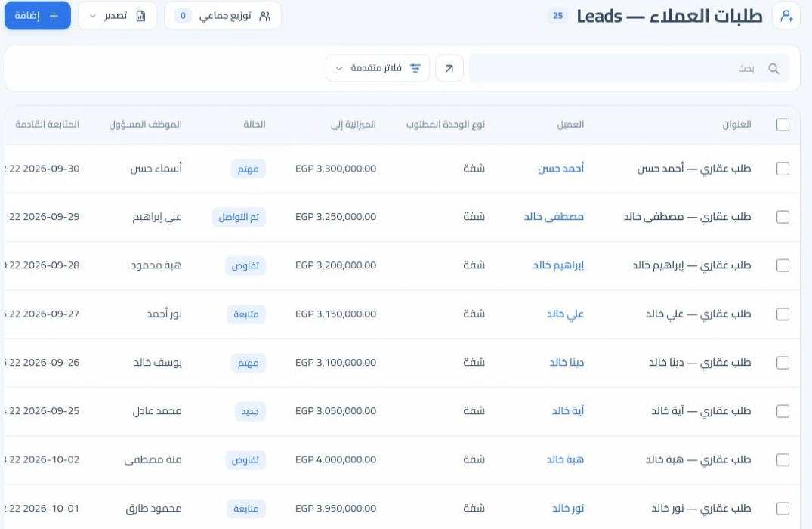812x529 pixels.
Task: Open customer link دينا خالد
Action: point(567,363)
